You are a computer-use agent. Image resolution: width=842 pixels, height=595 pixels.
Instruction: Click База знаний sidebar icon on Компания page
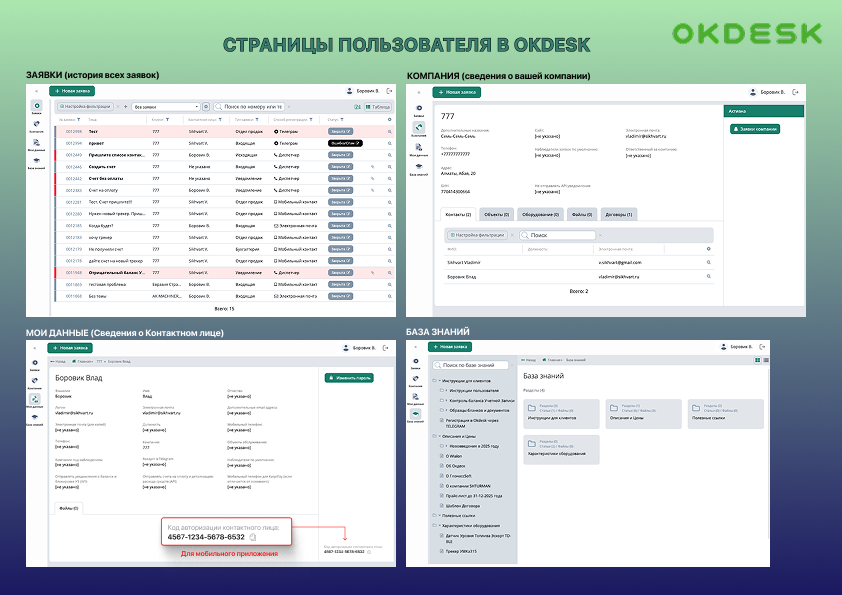pyautogui.click(x=419, y=167)
